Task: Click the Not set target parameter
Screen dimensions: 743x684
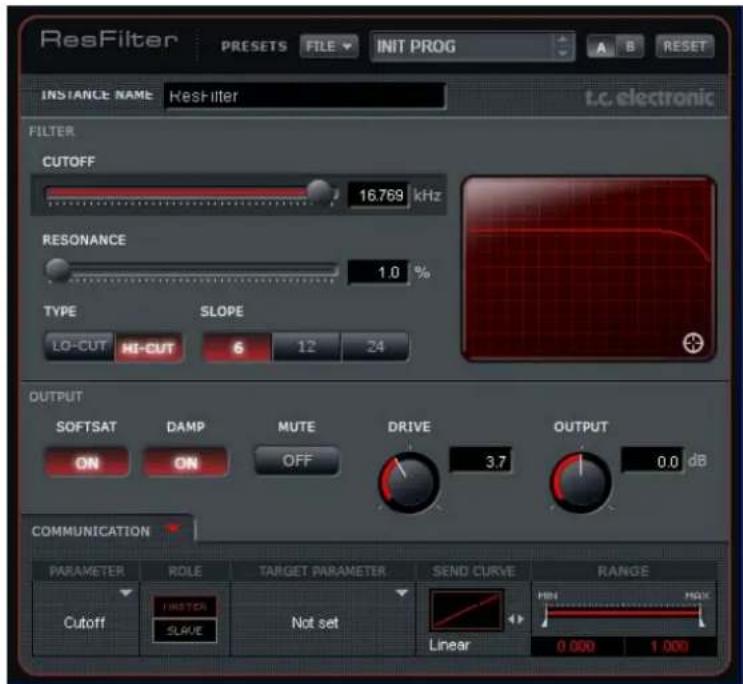Action: tap(315, 622)
